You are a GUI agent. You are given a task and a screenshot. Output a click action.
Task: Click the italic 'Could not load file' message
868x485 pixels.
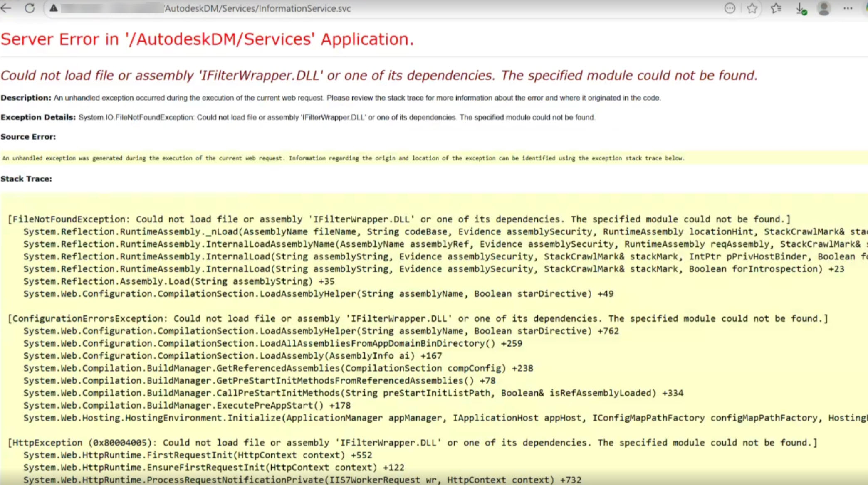[379, 76]
